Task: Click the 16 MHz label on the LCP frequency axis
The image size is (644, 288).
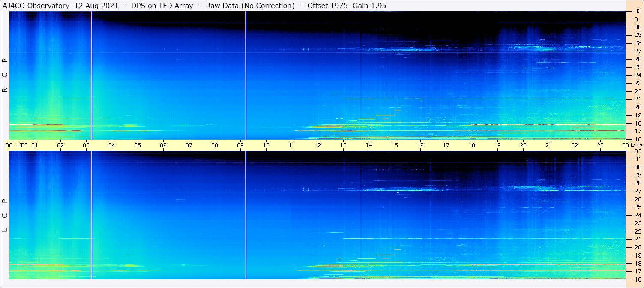Action: point(637,279)
